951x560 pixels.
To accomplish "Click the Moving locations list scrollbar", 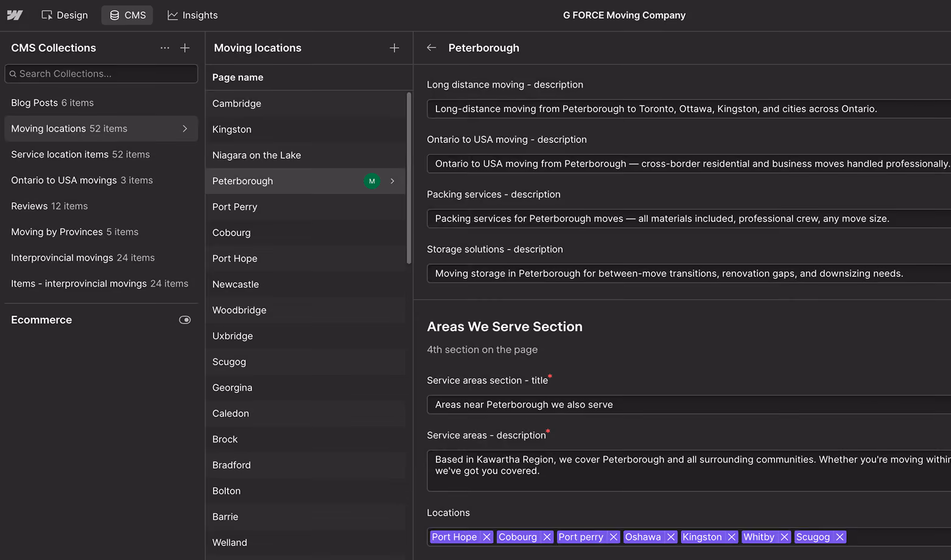I will point(409,178).
